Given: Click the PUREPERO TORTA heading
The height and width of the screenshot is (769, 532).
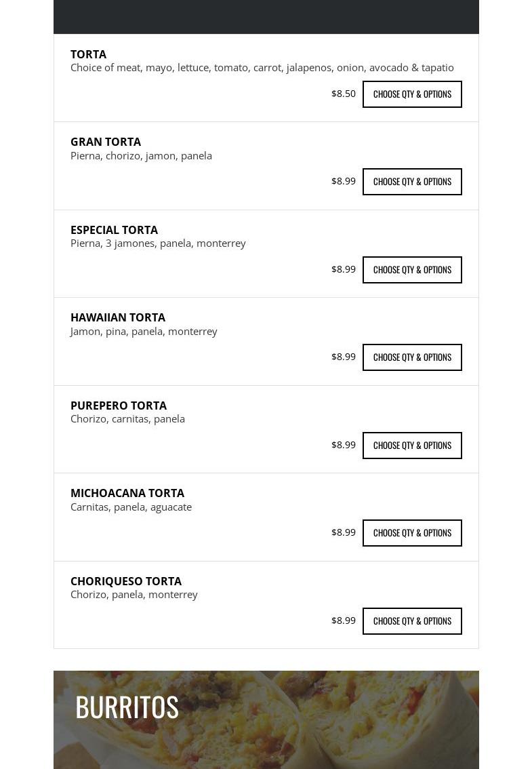Looking at the screenshot, I should 119,406.
